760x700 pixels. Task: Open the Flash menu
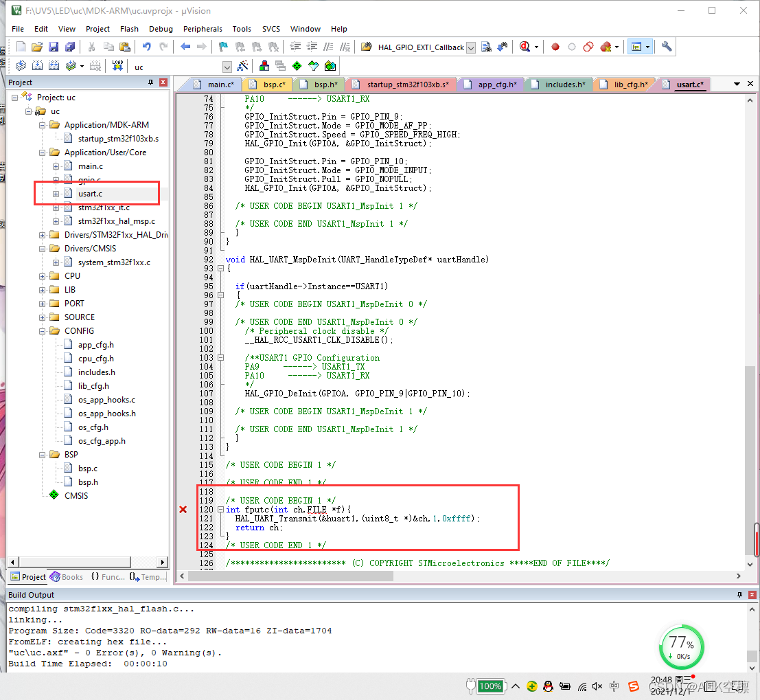coord(129,29)
